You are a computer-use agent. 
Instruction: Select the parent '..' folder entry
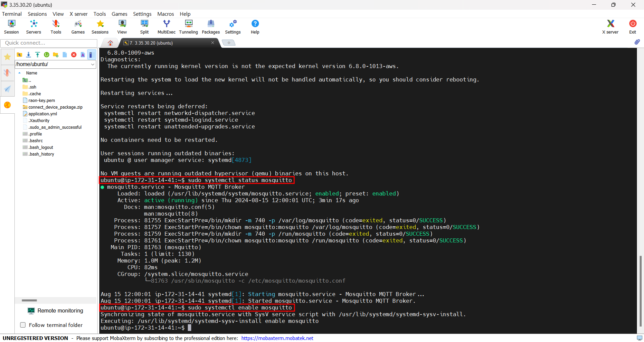pos(27,80)
